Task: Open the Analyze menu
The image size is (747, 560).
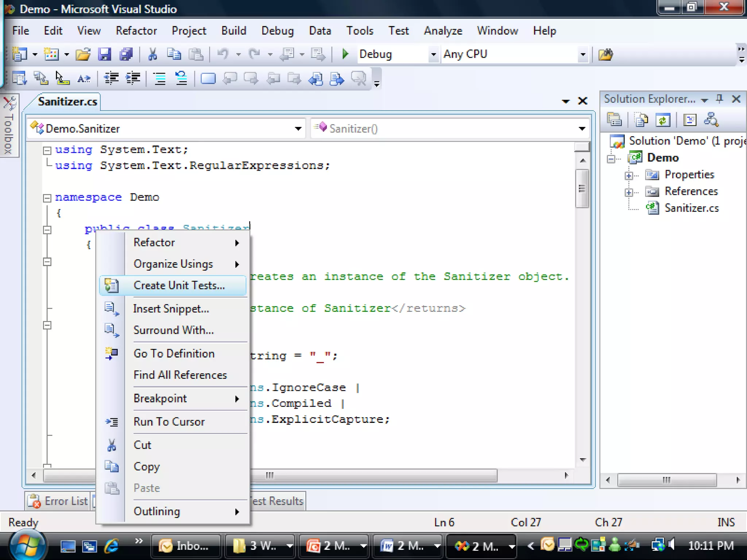Action: click(443, 31)
